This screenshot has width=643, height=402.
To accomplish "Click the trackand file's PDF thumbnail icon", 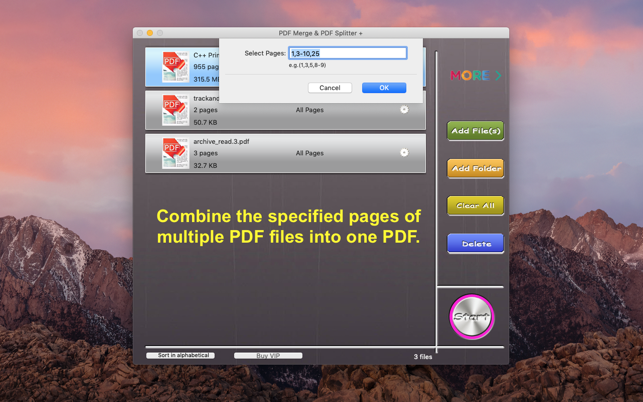I will pos(174,109).
